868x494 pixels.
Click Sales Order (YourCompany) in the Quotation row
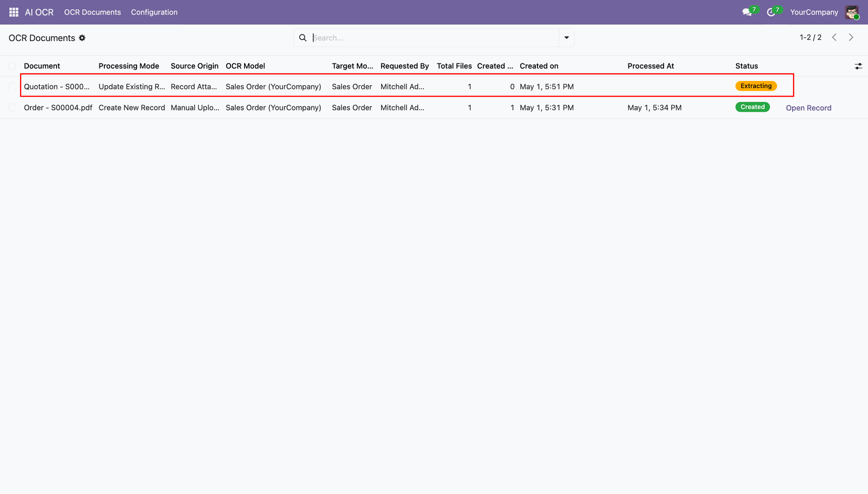click(x=273, y=86)
